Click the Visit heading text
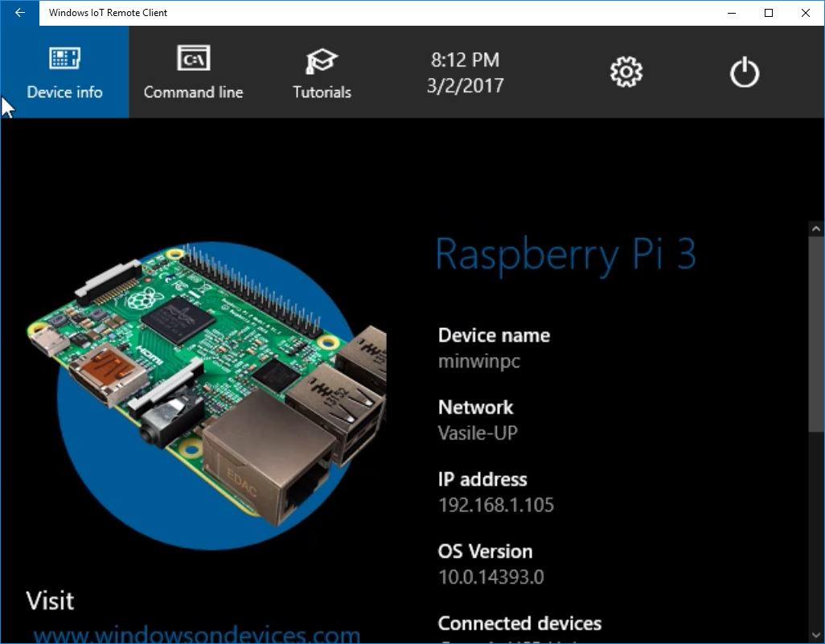Image resolution: width=825 pixels, height=644 pixels. 50,601
